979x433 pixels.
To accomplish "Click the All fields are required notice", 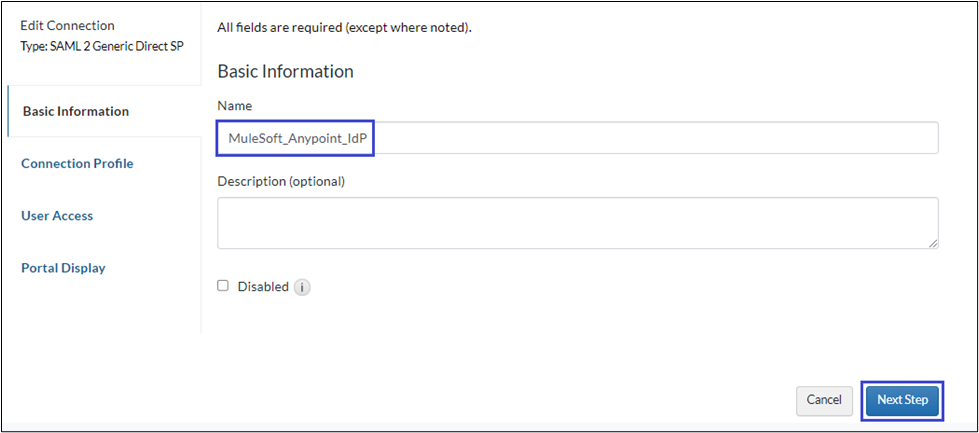I will [344, 27].
